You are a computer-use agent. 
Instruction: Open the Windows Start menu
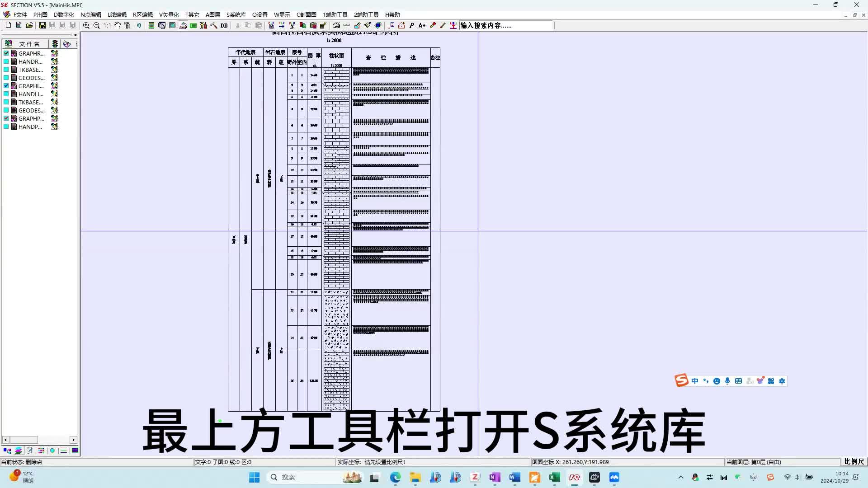pyautogui.click(x=254, y=477)
